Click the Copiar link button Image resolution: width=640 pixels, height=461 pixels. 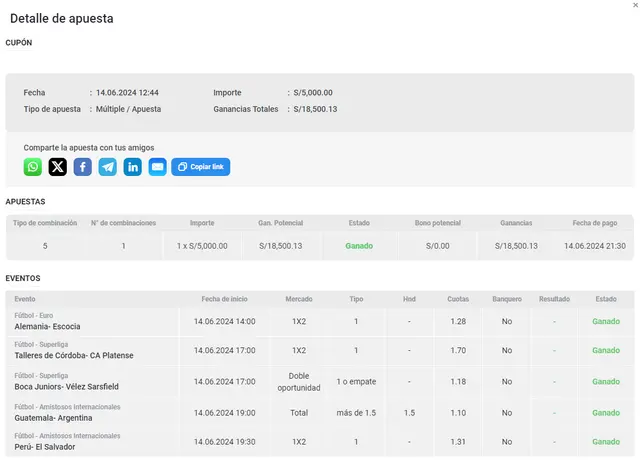tap(201, 167)
